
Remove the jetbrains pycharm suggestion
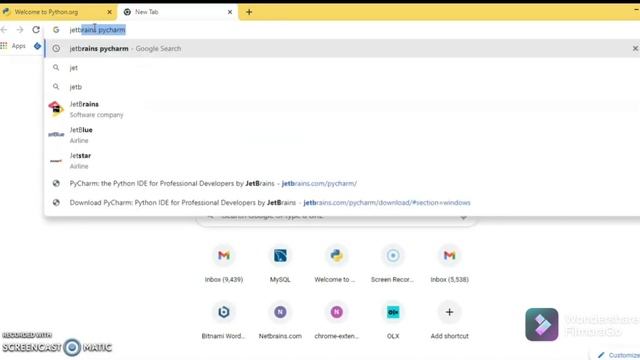(635, 49)
